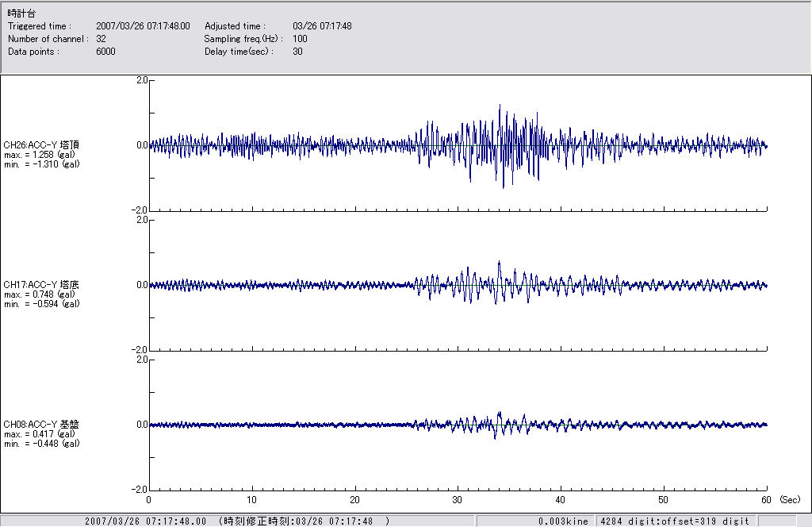Viewport: 812px width, 527px height.
Task: Click the largest peak in the CH26 waveform
Action: click(500, 106)
